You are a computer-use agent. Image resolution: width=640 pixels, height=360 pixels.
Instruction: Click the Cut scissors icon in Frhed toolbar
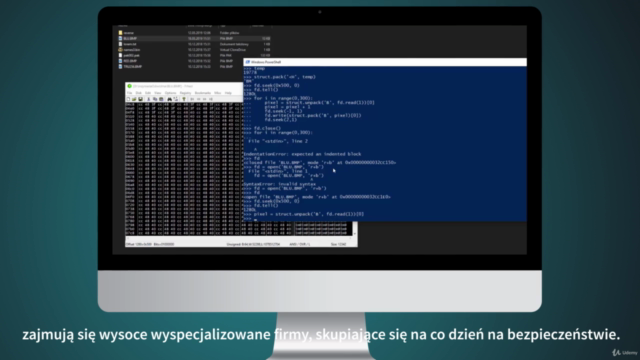click(149, 99)
